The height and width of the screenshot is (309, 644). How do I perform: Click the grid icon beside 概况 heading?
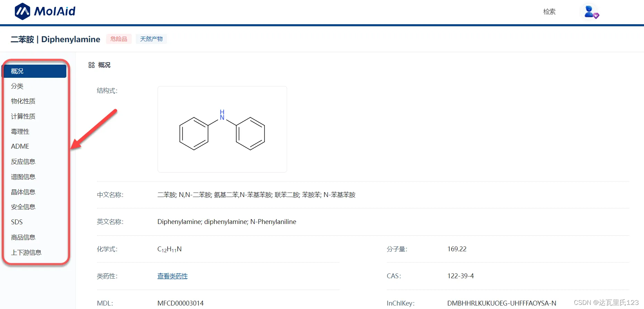click(x=92, y=65)
